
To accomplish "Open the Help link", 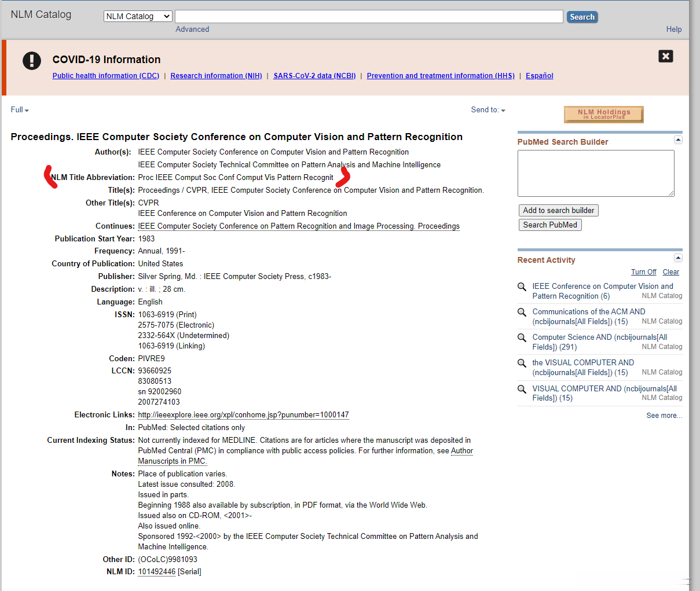I will 674,29.
